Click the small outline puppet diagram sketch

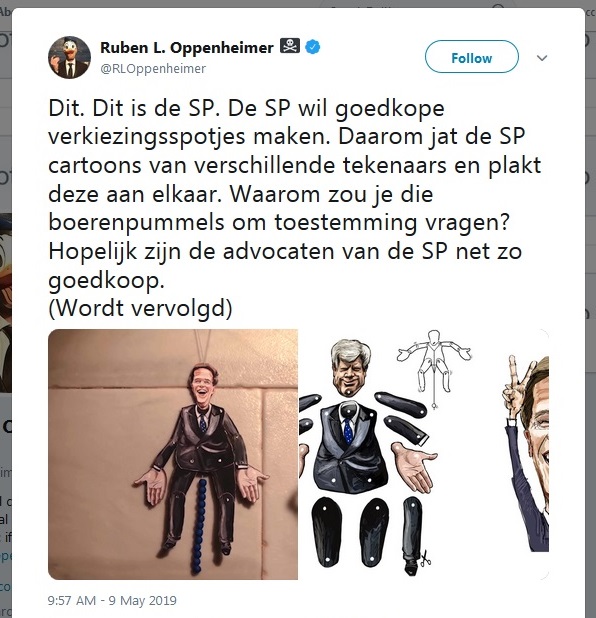[434, 369]
